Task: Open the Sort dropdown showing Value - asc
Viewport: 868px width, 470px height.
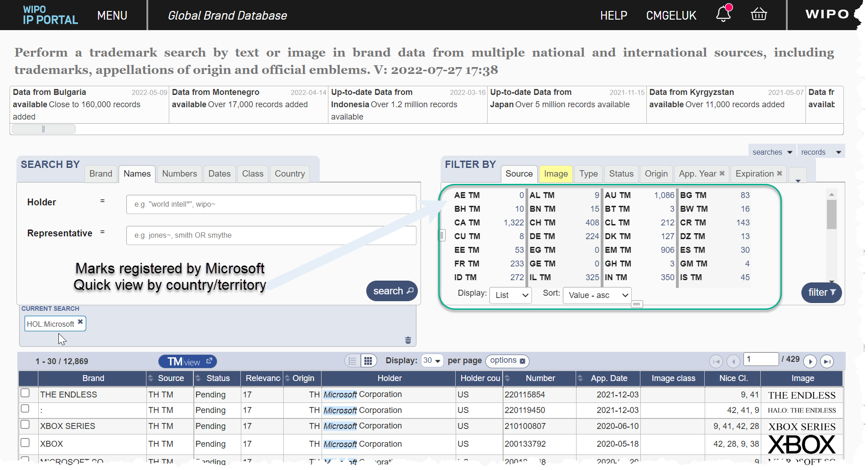Action: tap(597, 295)
